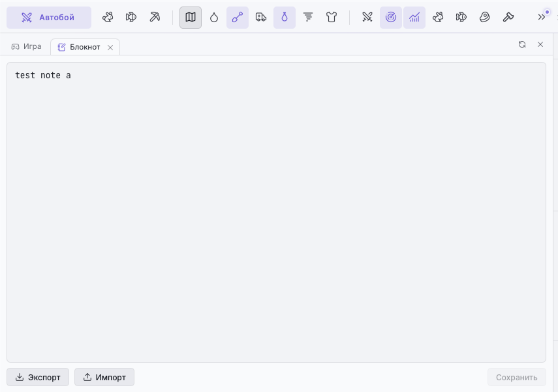Screen dimensions: 558x392
Task: Click the refresh icon above the notepad
Action: [522, 44]
